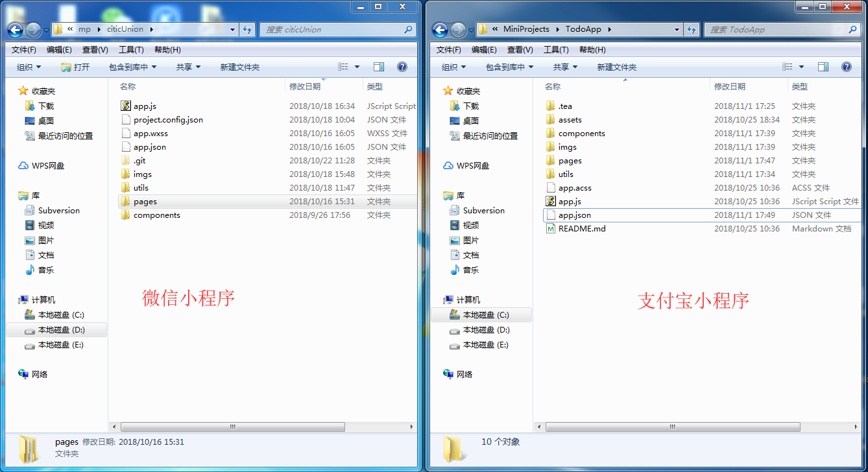Open 文件(F) menu in TodoApp window
Viewport: 868px width, 472px height.
click(x=449, y=49)
